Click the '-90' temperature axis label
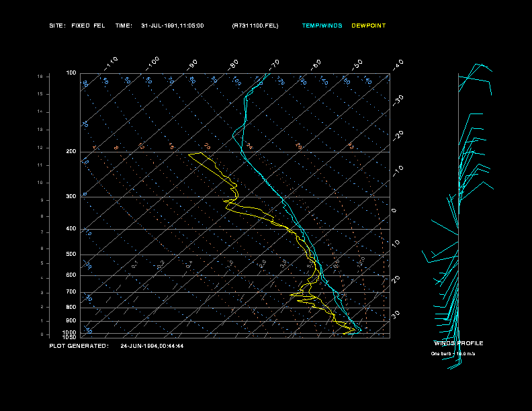This screenshot has height=411, width=532. click(x=192, y=65)
